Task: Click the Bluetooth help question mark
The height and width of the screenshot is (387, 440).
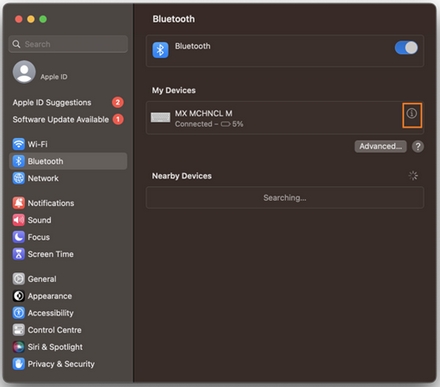Action: [x=418, y=146]
